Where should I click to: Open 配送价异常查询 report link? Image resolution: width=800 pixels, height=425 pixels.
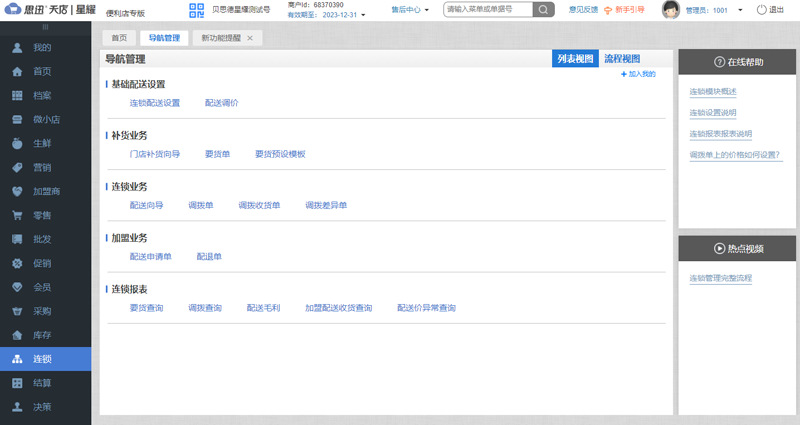426,308
